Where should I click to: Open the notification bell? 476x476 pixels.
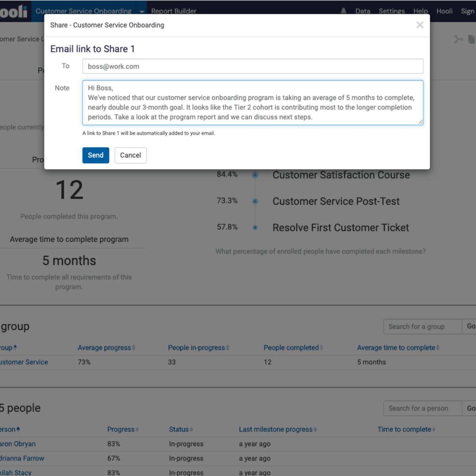(x=343, y=11)
